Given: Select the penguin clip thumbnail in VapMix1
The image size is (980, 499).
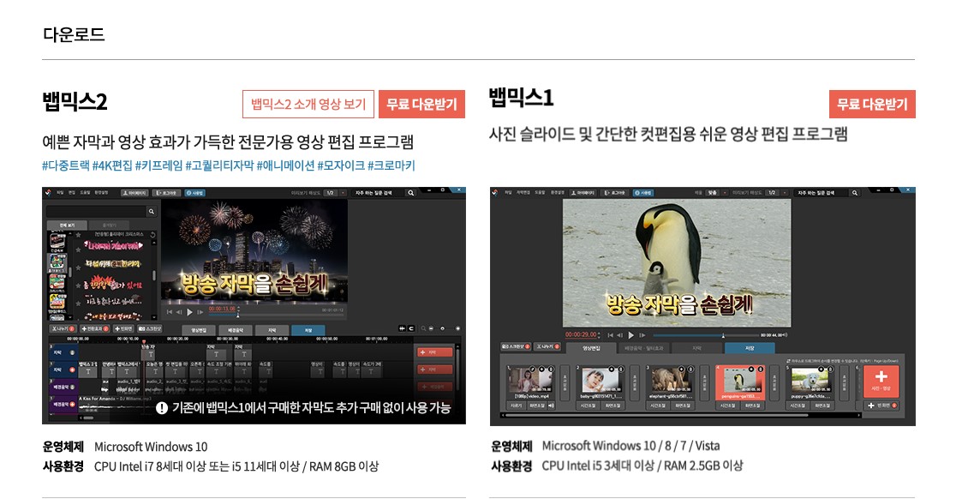Looking at the screenshot, I should tap(740, 381).
